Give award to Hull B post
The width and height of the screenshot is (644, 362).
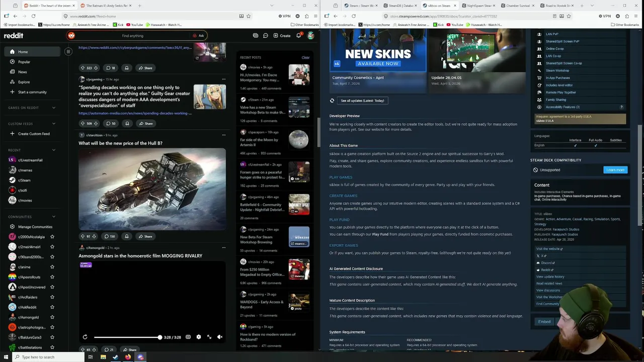(126, 236)
